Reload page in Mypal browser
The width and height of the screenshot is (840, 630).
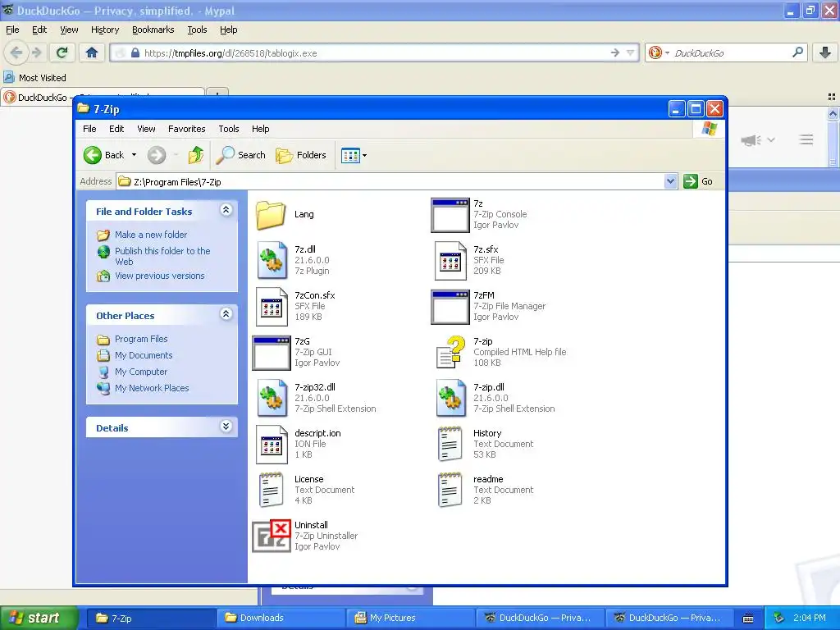[62, 52]
